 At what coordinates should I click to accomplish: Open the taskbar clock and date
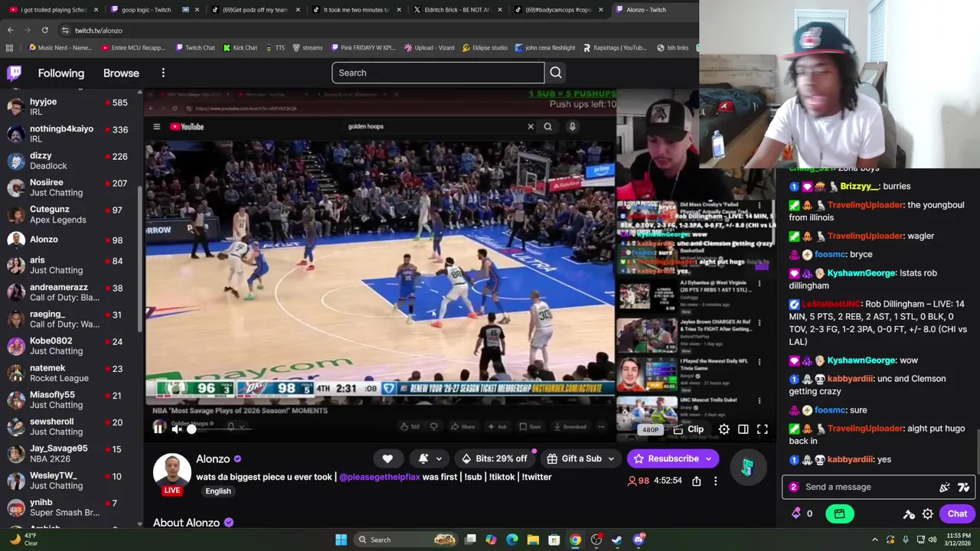coord(959,540)
